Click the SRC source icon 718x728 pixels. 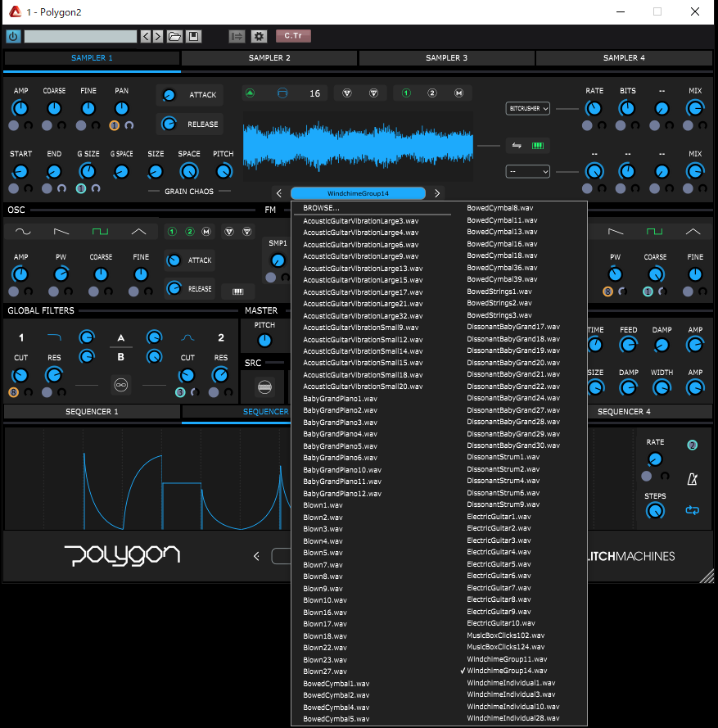[x=264, y=387]
